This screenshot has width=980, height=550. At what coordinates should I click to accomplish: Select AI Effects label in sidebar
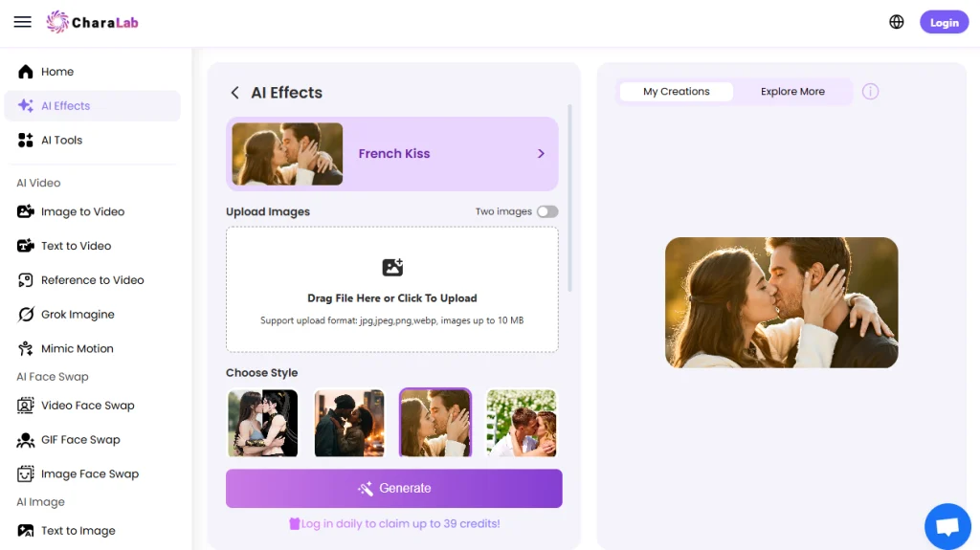click(x=66, y=105)
